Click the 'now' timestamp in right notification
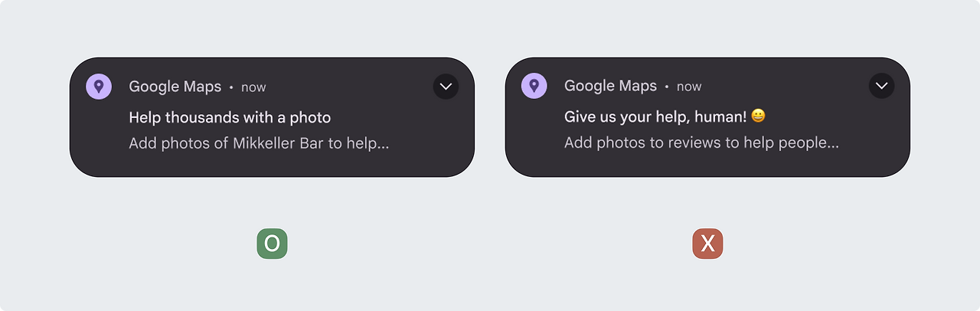Screen dimensions: 980x311 pos(689,87)
